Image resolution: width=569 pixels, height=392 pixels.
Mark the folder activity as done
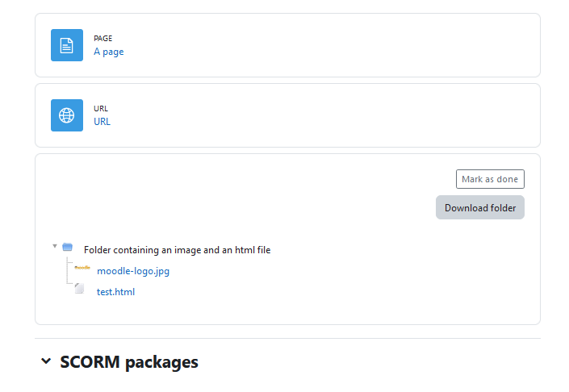tap(490, 179)
